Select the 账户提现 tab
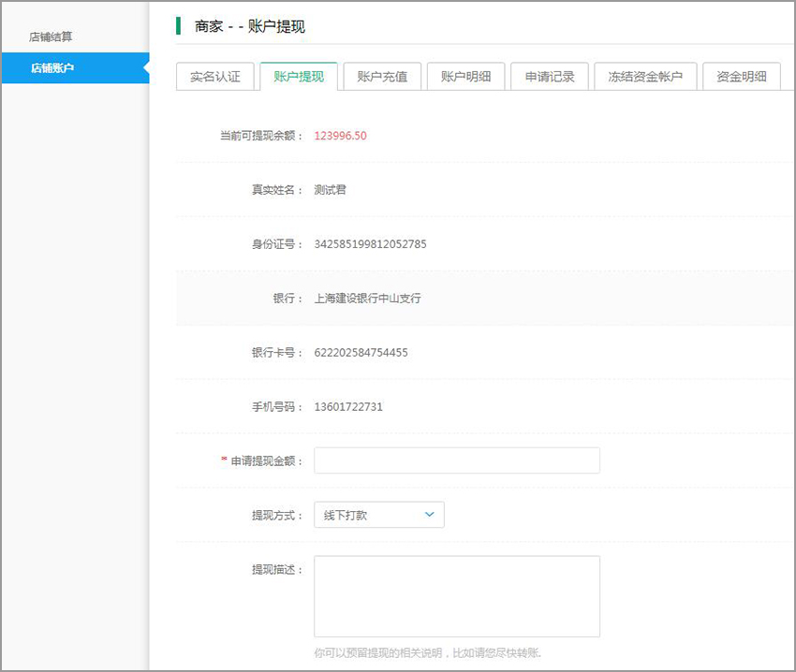 (299, 77)
